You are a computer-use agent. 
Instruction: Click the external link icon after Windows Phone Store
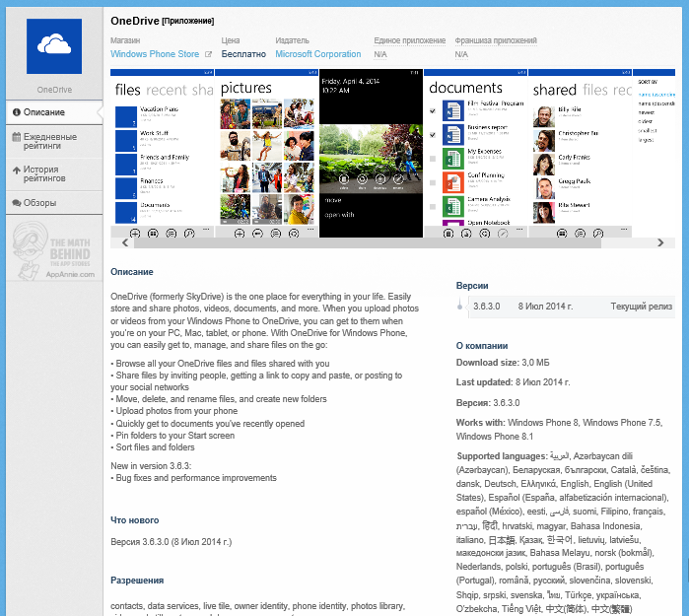click(208, 54)
